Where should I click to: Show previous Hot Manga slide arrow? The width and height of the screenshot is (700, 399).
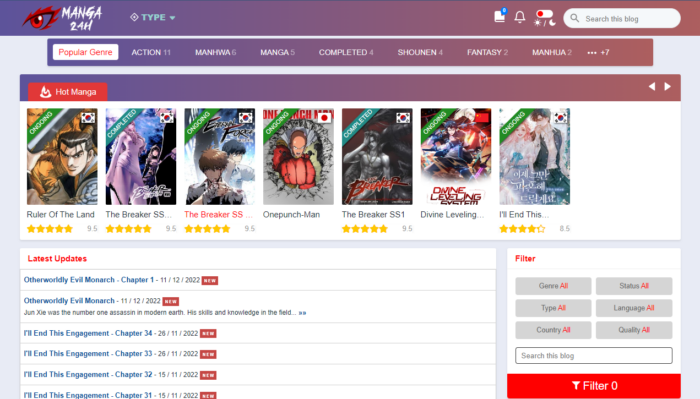point(652,86)
